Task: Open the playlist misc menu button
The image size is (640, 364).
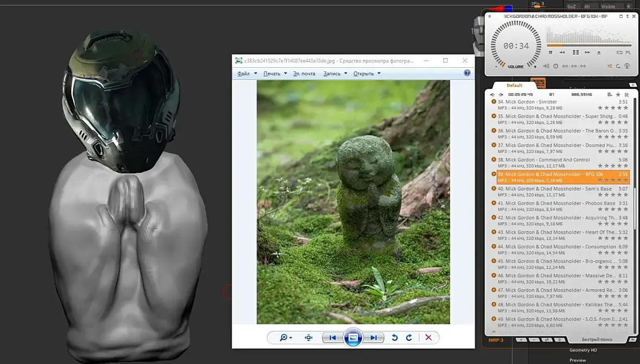Action: pos(560,340)
